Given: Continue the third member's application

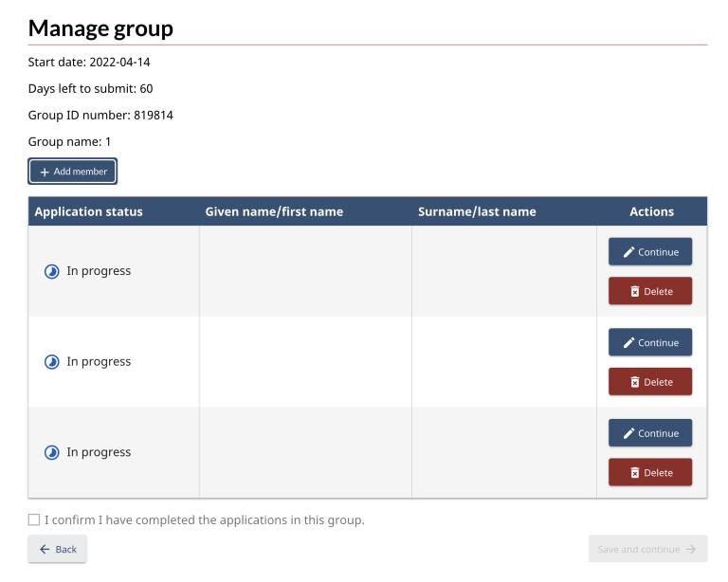Looking at the screenshot, I should point(650,433).
